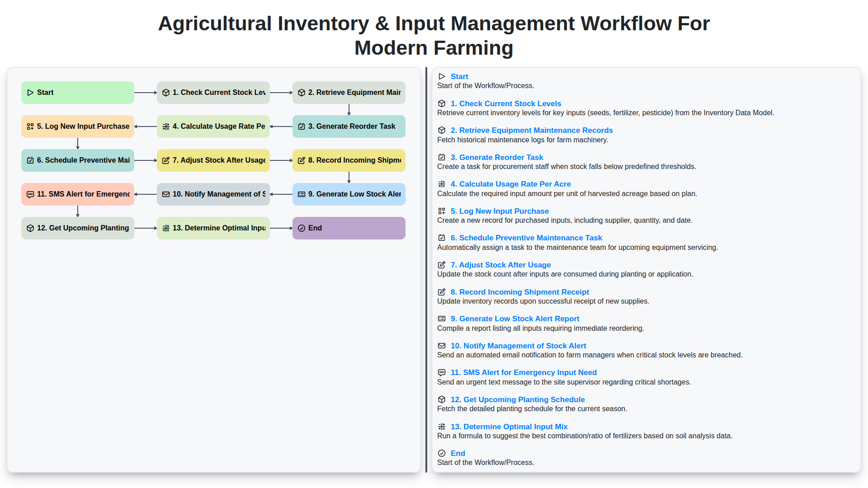Image resolution: width=868 pixels, height=488 pixels.
Task: Click the 9. Generate Low Stock Alert Report heading
Action: (x=515, y=319)
